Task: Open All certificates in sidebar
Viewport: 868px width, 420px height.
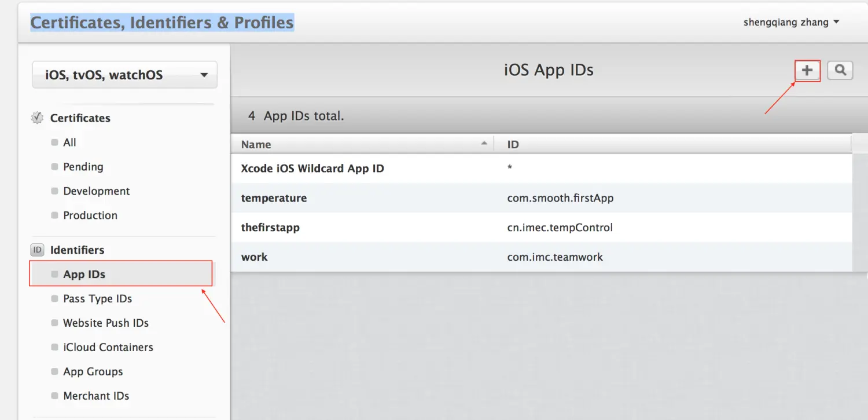Action: point(69,143)
